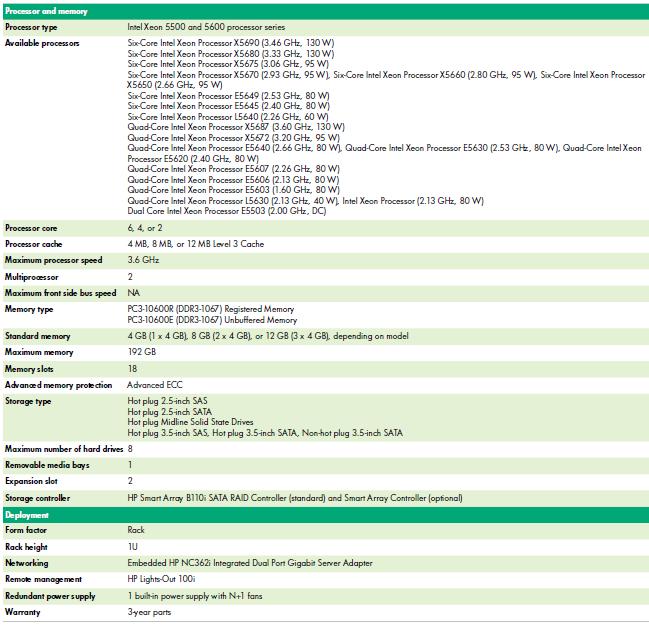Viewport: 649px width, 626px height.
Task: Click the 'Processor type' row label
Action: point(31,27)
